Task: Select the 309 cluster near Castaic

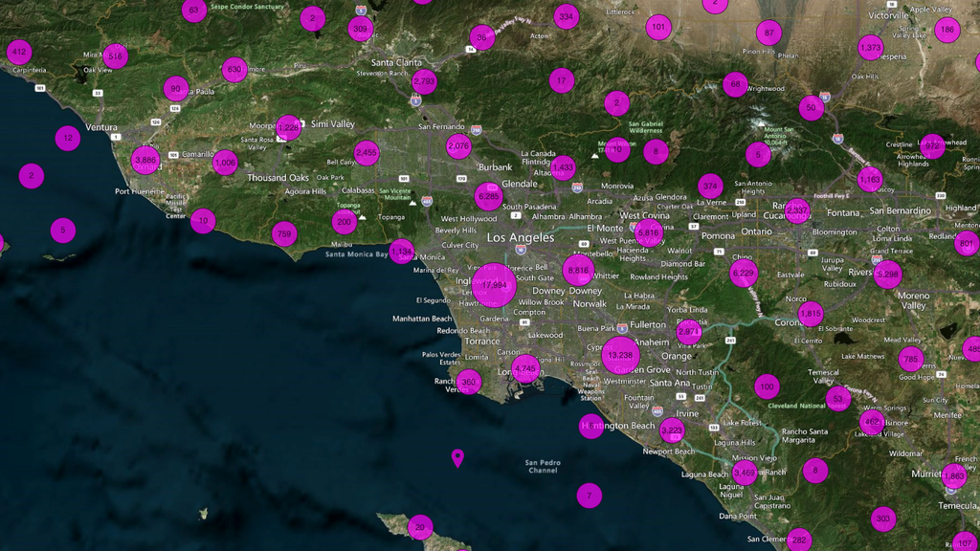Action: coord(361,29)
